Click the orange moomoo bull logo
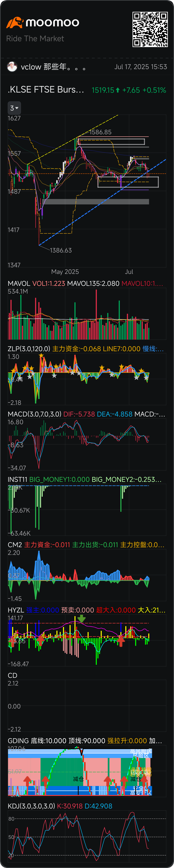Image resolution: width=174 pixels, height=868 pixels. 14,23
